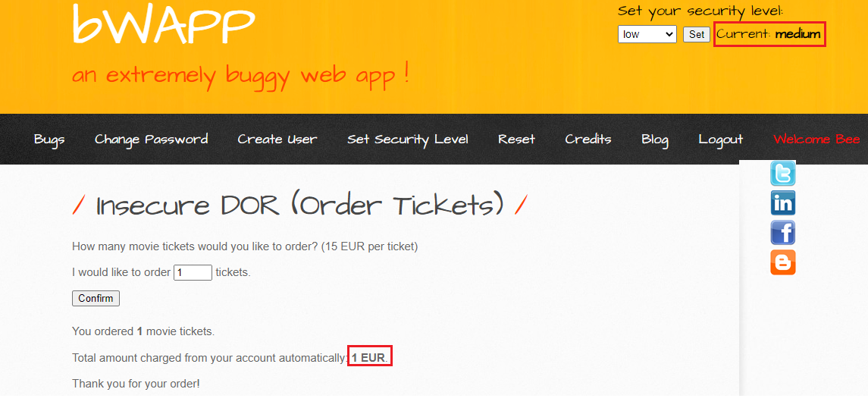868x411 pixels.
Task: Open the Bugs menu item
Action: pyautogui.click(x=49, y=139)
